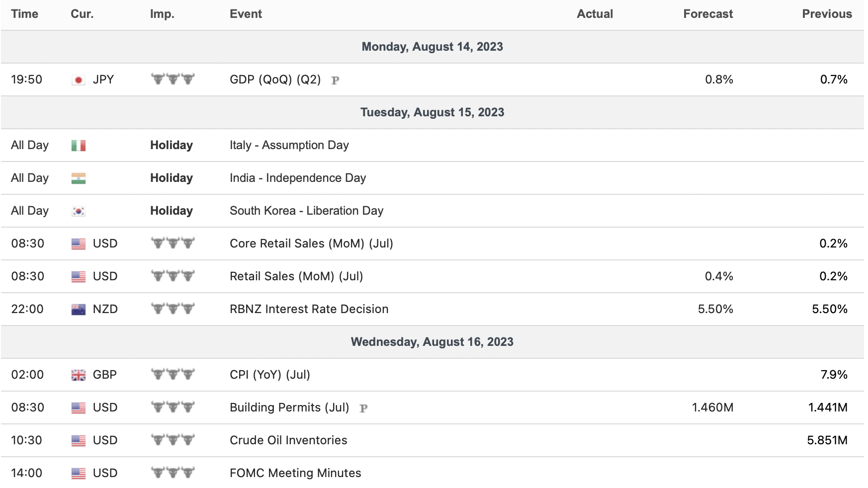This screenshot has width=868, height=488.
Task: Open the CPI (YoY) (Jul) event
Action: (x=269, y=375)
